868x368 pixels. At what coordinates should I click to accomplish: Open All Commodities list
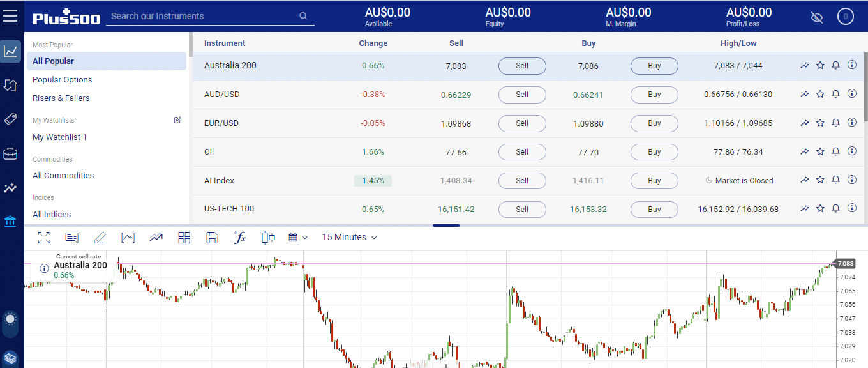[x=63, y=176]
